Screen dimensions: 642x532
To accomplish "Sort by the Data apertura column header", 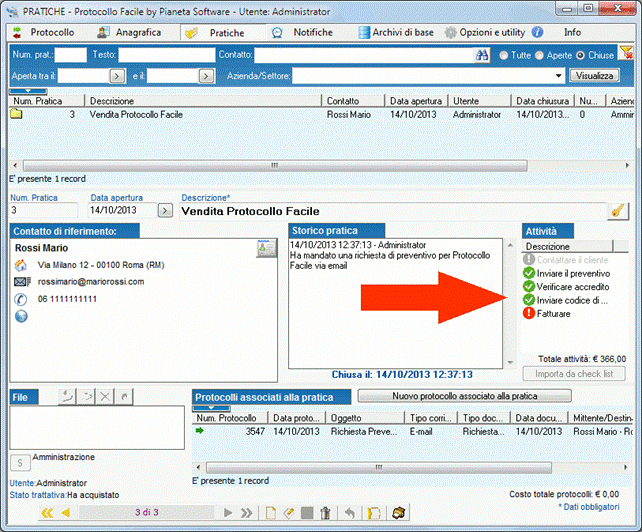I will coord(416,101).
